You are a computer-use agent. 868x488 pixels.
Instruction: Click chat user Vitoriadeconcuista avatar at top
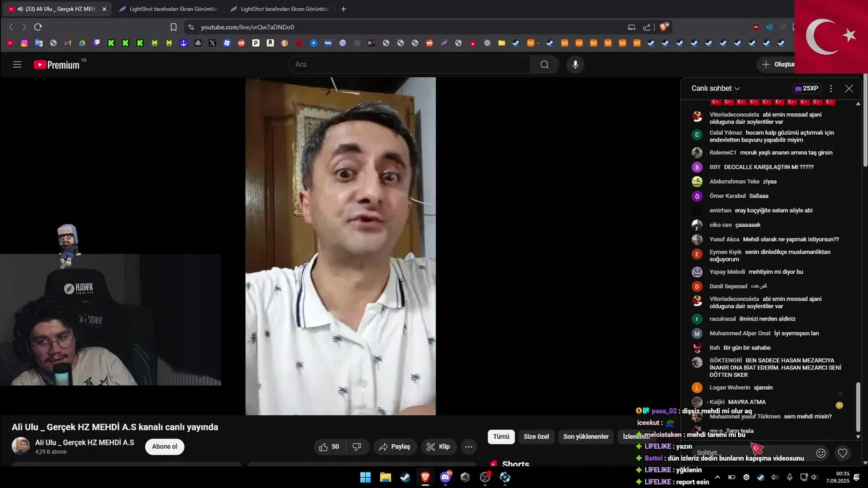697,117
